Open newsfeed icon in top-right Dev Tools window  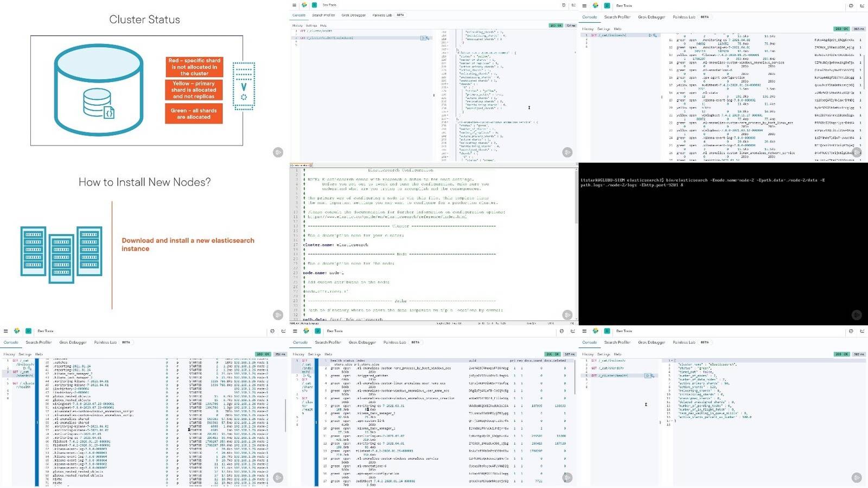coord(862,5)
